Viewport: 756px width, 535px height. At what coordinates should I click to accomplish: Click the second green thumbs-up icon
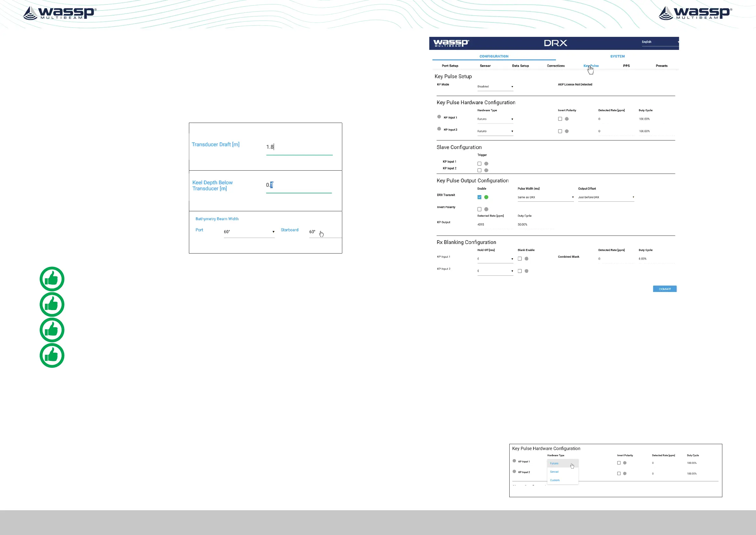click(x=52, y=304)
